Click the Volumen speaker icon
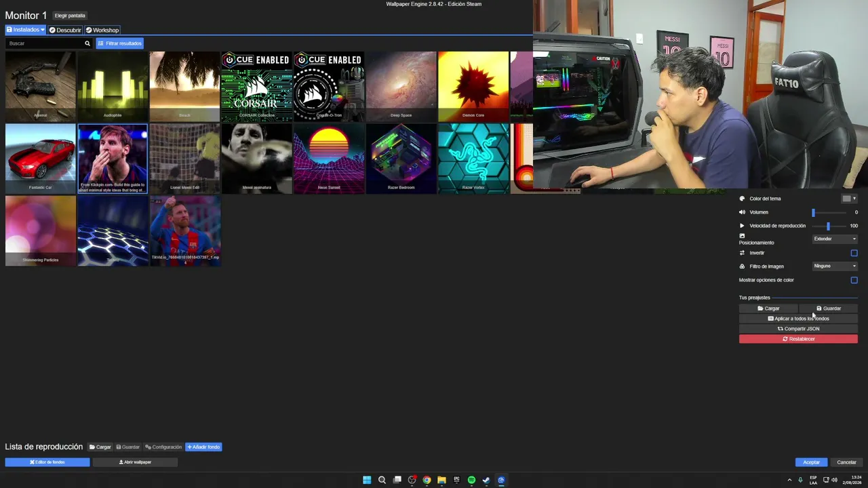Image resolution: width=868 pixels, height=488 pixels. [x=742, y=212]
